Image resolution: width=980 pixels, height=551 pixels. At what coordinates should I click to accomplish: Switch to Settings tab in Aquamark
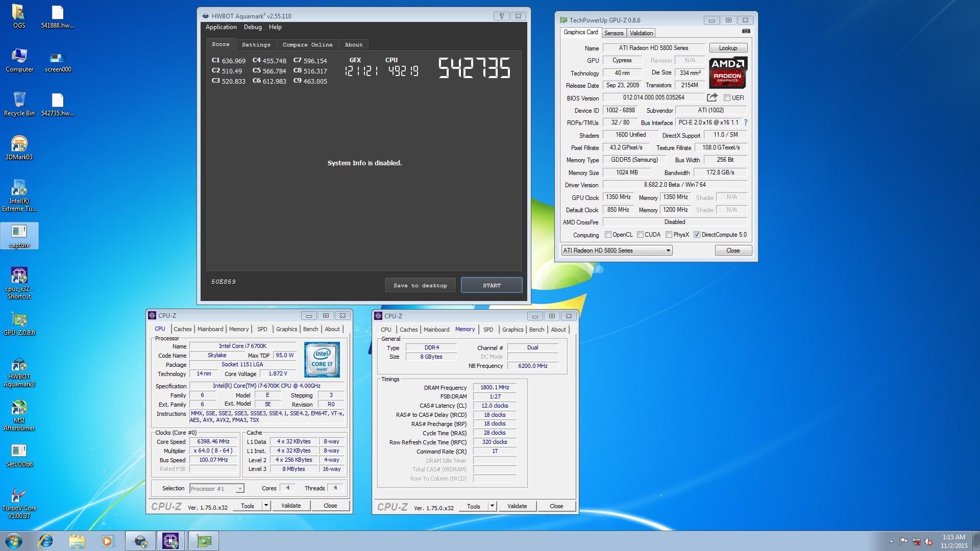pos(256,45)
